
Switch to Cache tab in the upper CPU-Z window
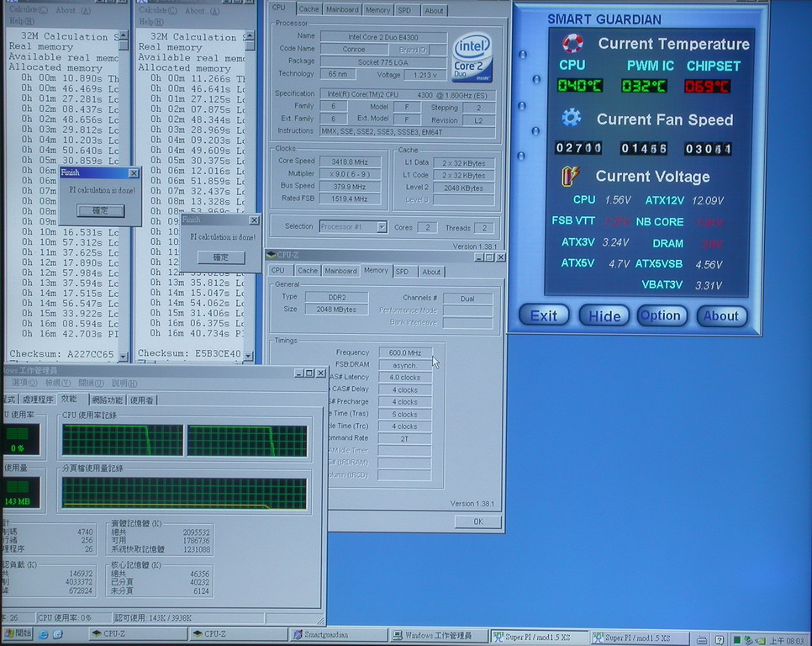[309, 9]
